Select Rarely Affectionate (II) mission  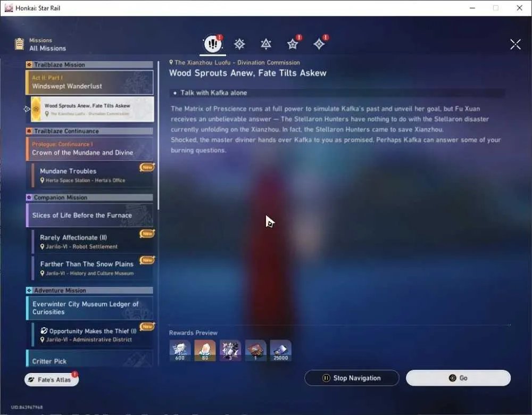pyautogui.click(x=92, y=242)
